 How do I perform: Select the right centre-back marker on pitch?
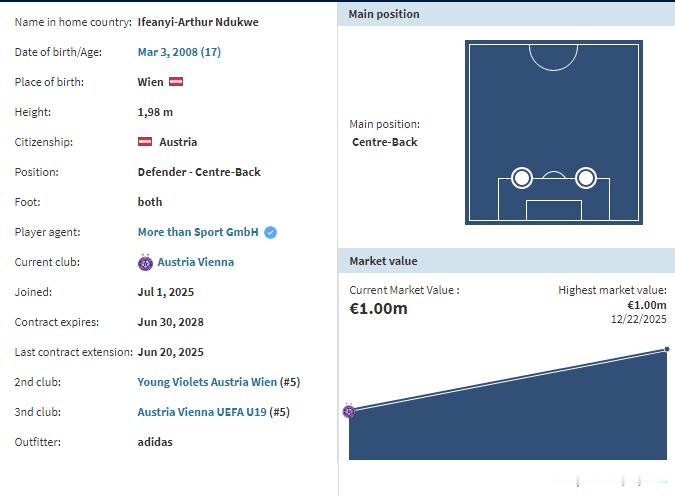pos(586,178)
